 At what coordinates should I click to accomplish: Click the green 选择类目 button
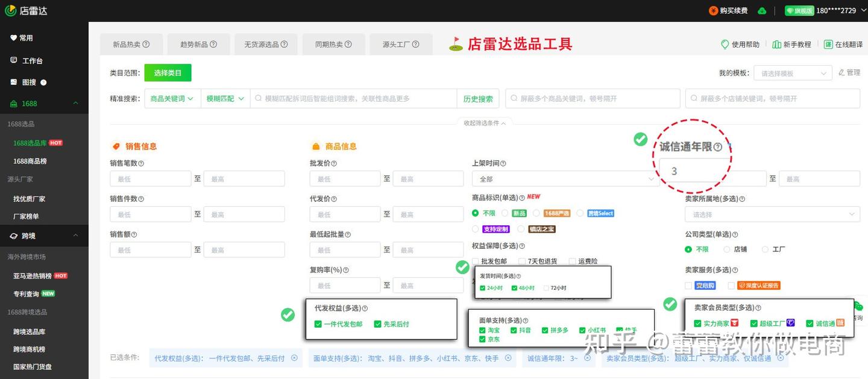(x=168, y=73)
